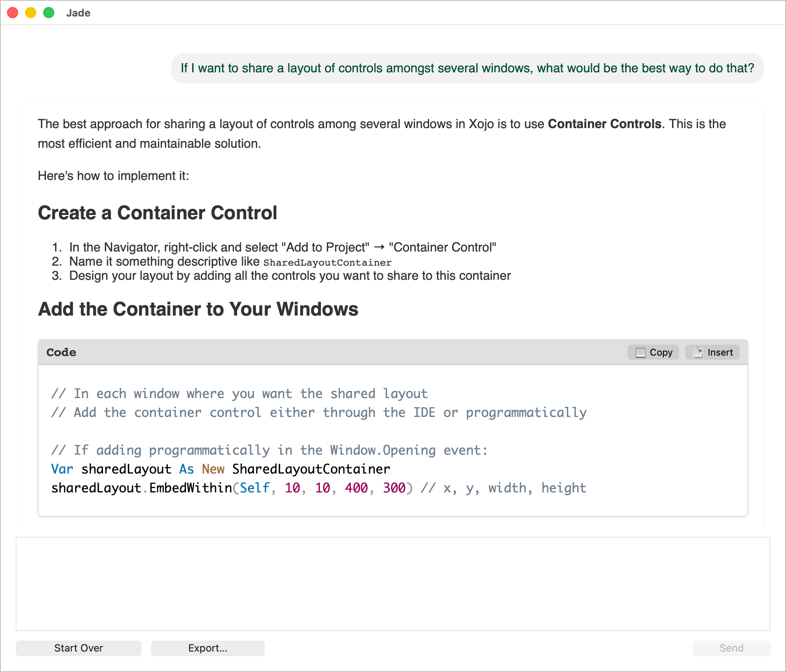The image size is (786, 672).
Task: Click the user question bubble about sharing layouts
Action: click(467, 68)
